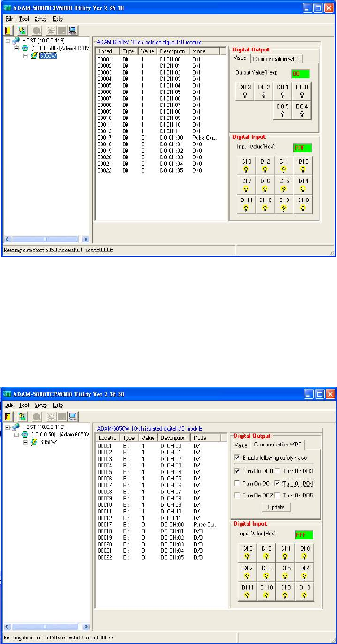Screen dimensions: 337x644
Task: Click the computer monitor toolbar icon in count:00006 window
Action: point(72,30)
